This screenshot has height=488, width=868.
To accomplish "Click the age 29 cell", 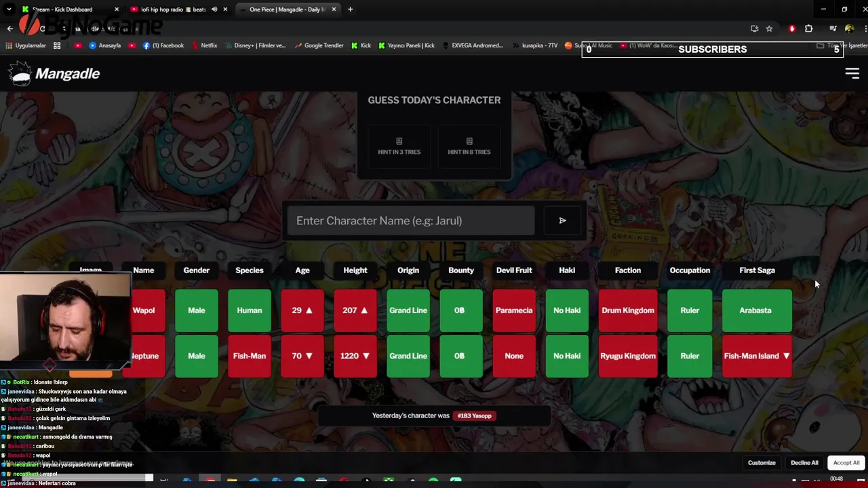I will pos(302,310).
